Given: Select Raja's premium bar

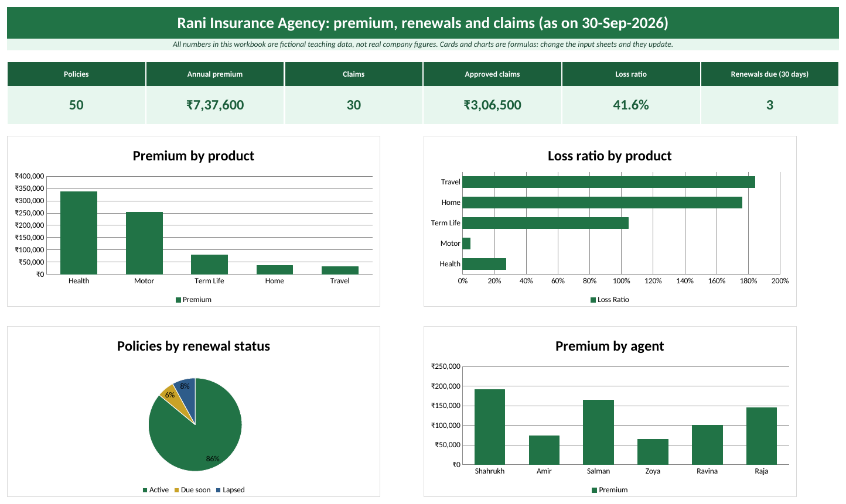Looking at the screenshot, I should pyautogui.click(x=762, y=436).
